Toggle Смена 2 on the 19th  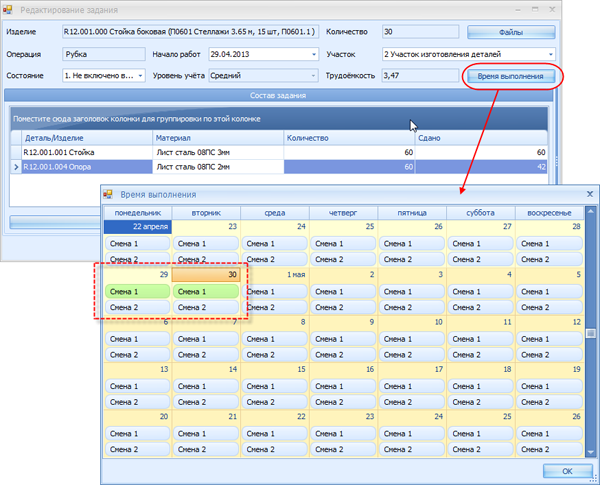[x=549, y=402]
